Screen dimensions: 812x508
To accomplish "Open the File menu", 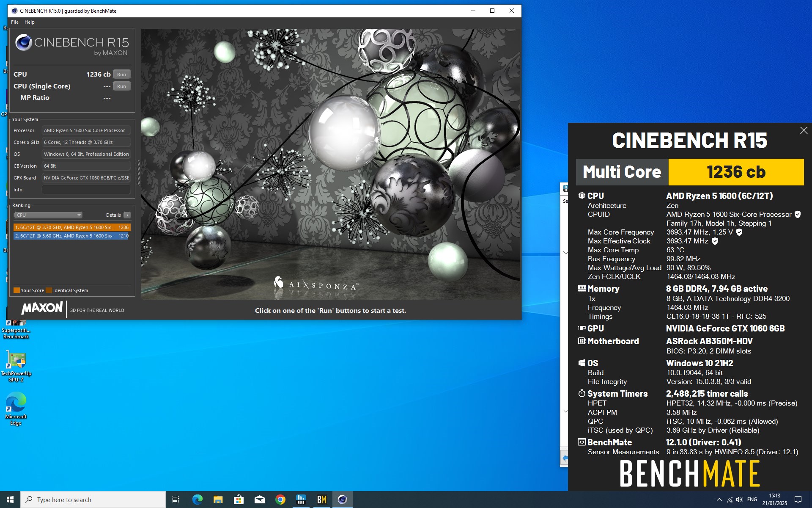I will [x=15, y=22].
